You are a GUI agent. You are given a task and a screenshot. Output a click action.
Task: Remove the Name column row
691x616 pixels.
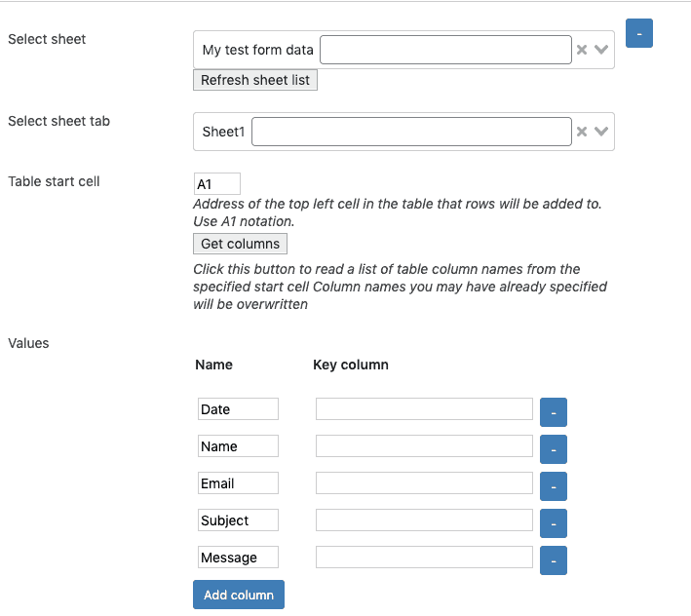[x=554, y=449]
